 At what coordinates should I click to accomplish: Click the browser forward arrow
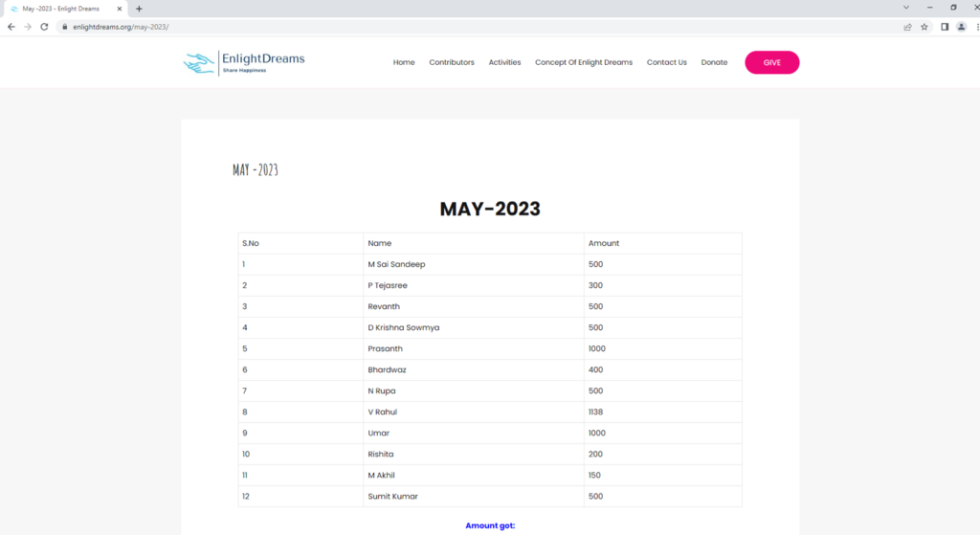(27, 27)
